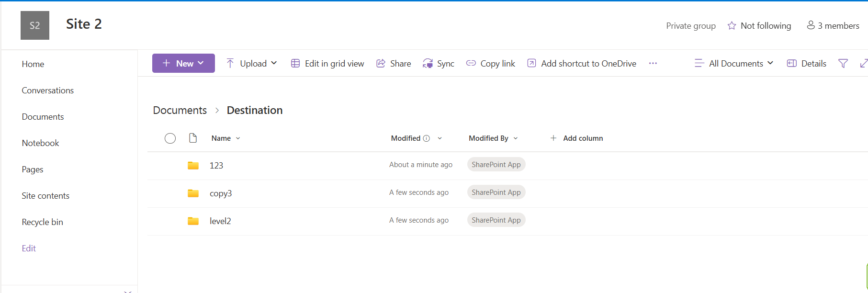
Task: Open the filter funnel icon
Action: 843,63
